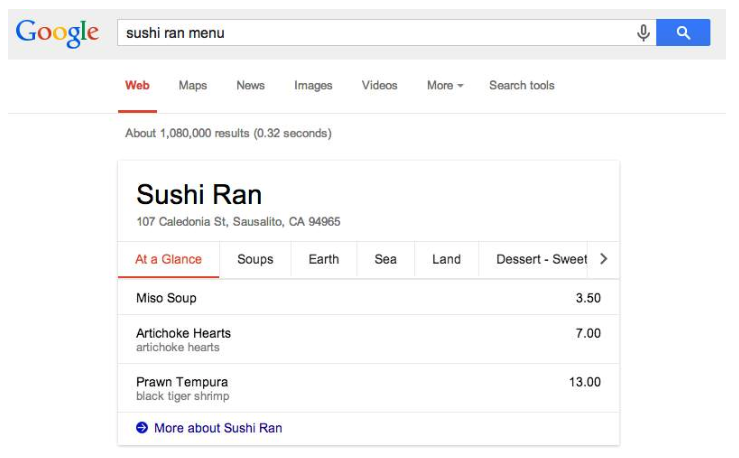Click the black tiger shrimp description
Image resolution: width=739 pixels, height=458 pixels.
click(x=182, y=396)
